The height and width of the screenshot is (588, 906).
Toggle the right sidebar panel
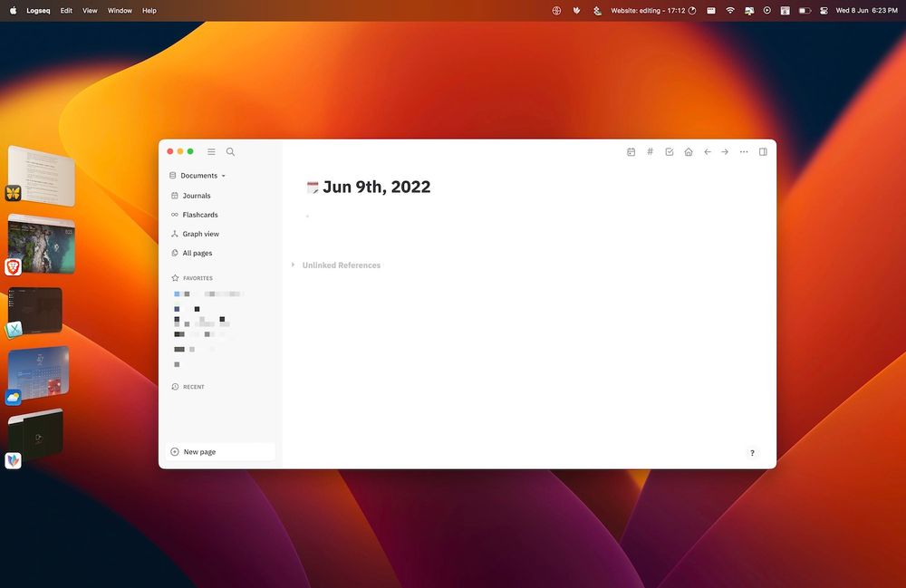(763, 151)
